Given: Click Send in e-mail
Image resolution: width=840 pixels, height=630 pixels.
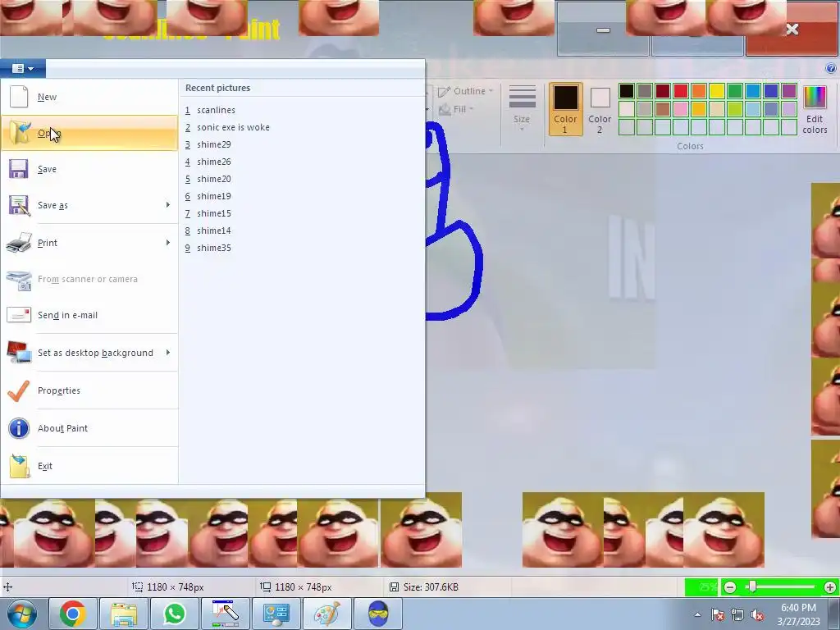Looking at the screenshot, I should coord(89,315).
